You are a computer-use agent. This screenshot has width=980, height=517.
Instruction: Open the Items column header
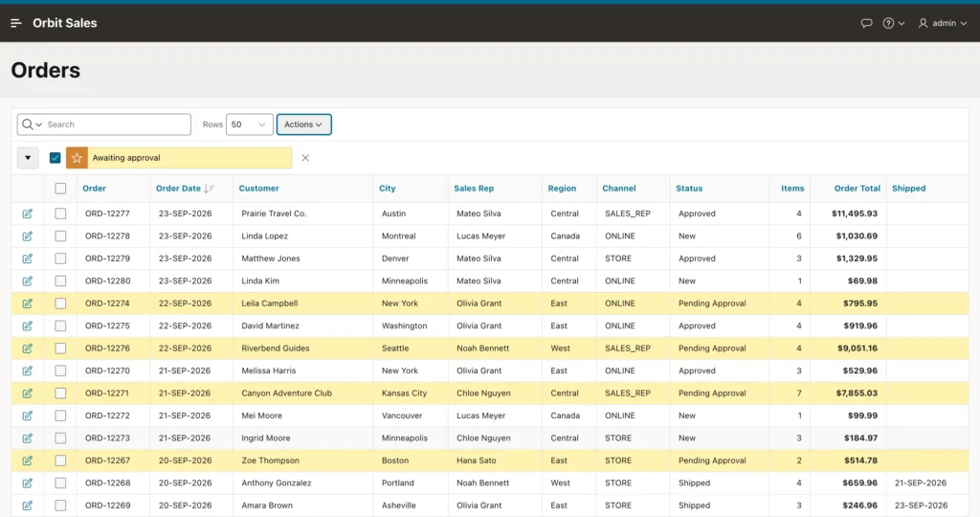[792, 189]
